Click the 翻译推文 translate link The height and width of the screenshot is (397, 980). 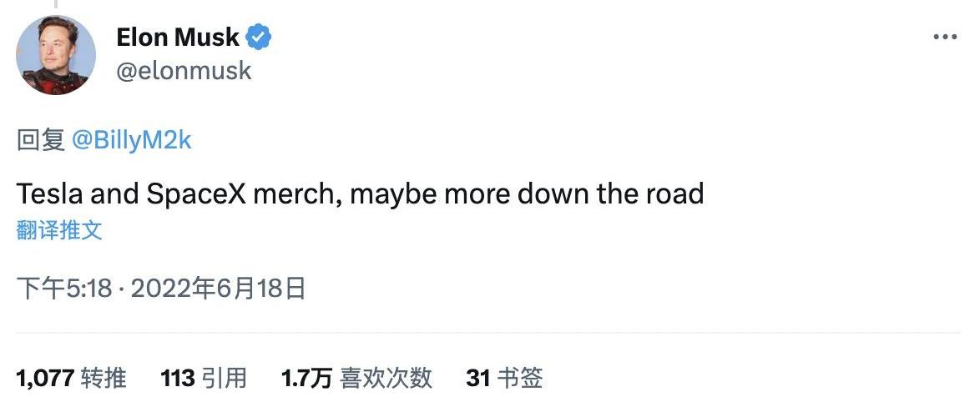click(59, 231)
